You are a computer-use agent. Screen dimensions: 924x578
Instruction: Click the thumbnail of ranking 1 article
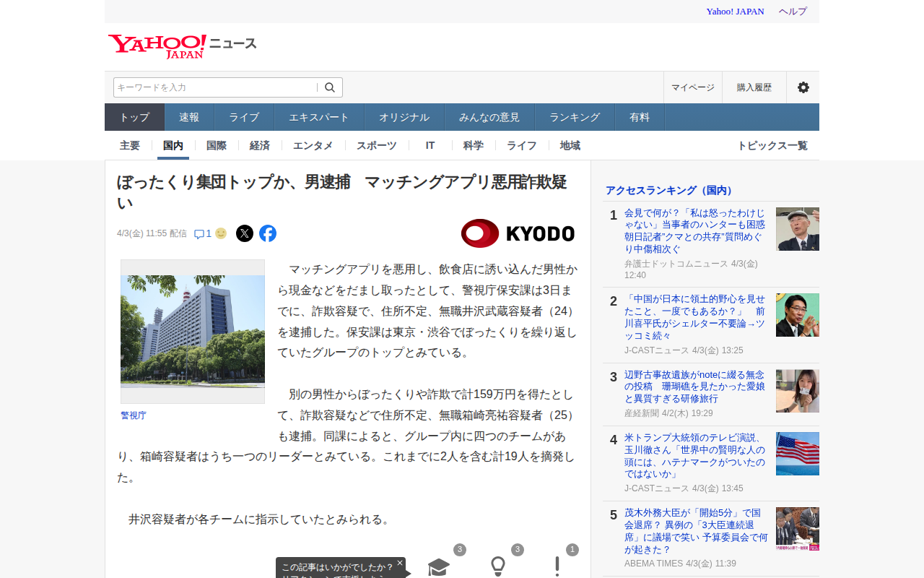[798, 229]
